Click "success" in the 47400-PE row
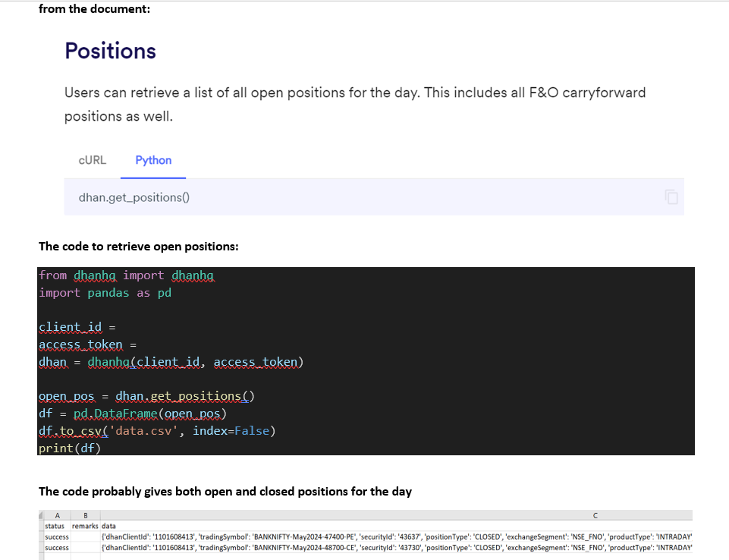Screen dimensions: 729x560 57,536
